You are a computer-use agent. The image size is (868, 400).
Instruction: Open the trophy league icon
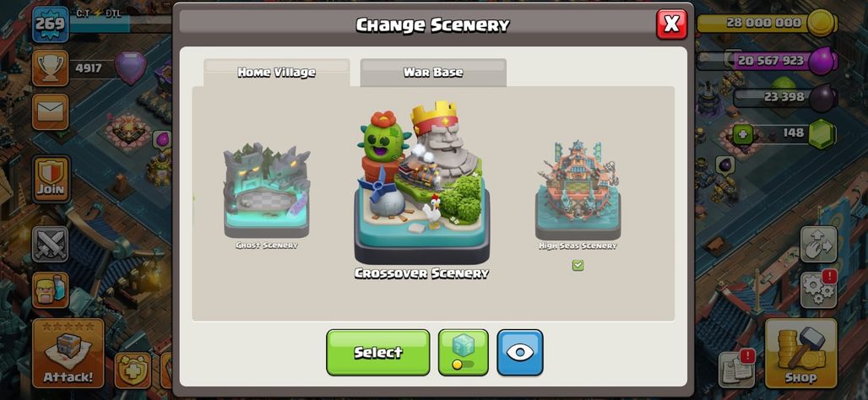pyautogui.click(x=51, y=68)
